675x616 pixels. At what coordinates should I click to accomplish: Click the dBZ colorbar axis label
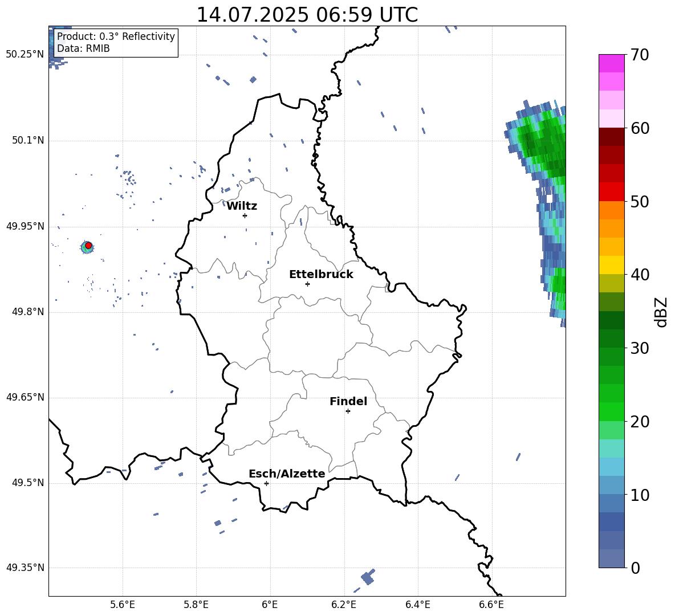(x=661, y=312)
